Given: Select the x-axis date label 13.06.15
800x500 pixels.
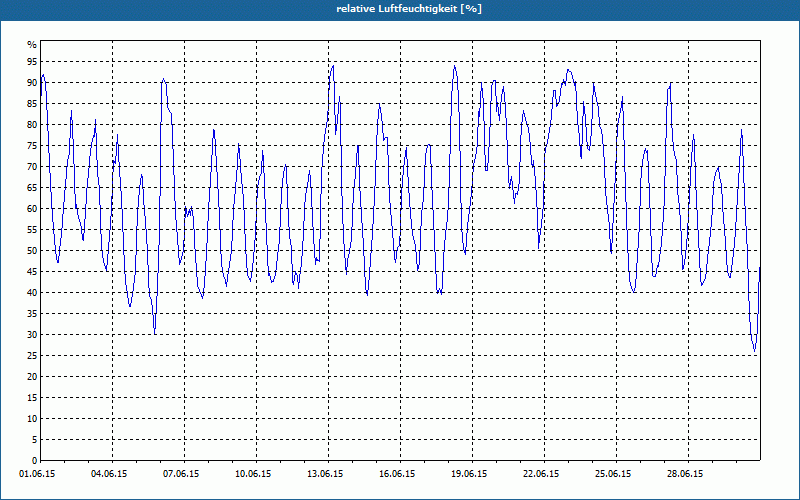Looking at the screenshot, I should 325,474.
